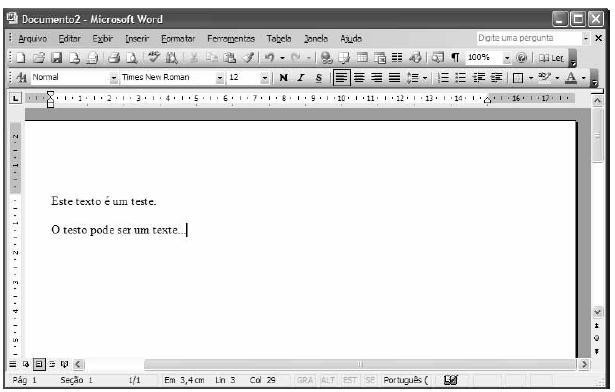Open the Janela menu
615x392 pixels.
pyautogui.click(x=316, y=38)
